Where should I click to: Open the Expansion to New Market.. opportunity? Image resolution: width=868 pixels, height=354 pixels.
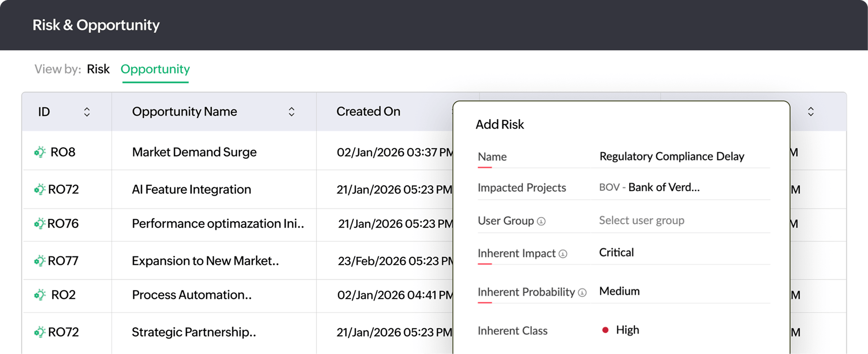point(205,261)
